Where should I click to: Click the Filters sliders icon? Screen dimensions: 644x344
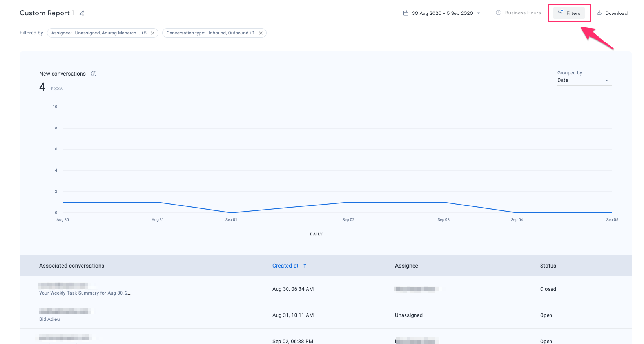(560, 13)
